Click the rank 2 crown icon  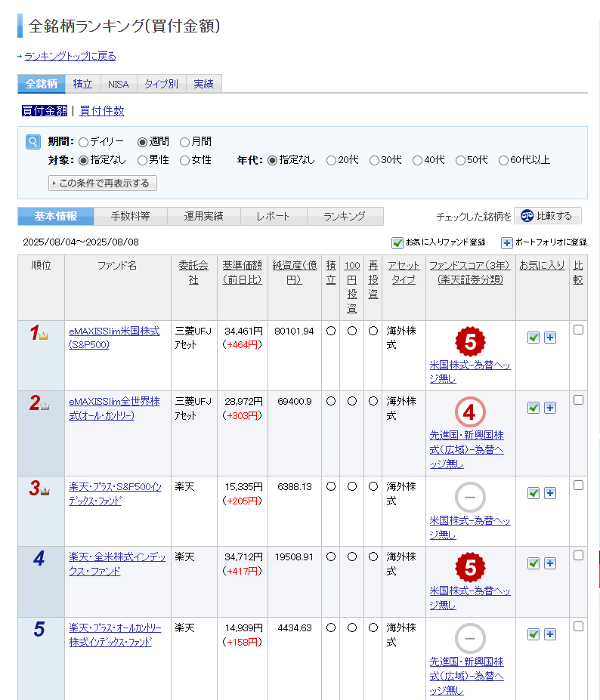pos(45,406)
